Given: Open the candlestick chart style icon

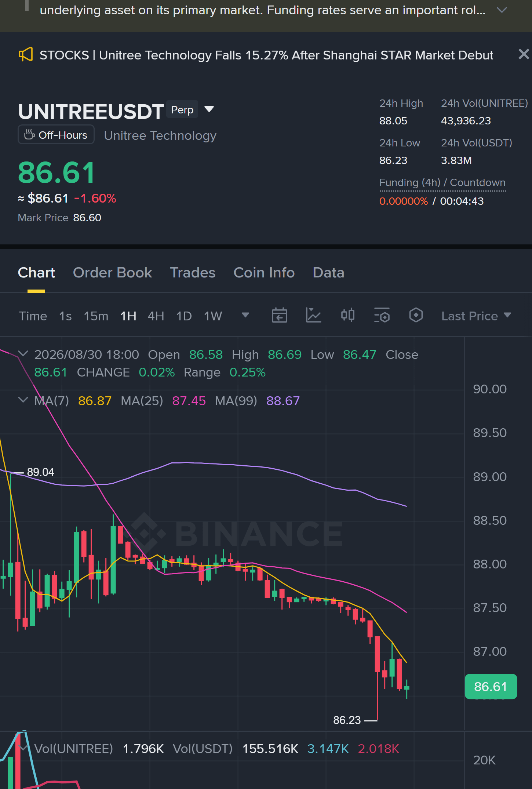Looking at the screenshot, I should [x=347, y=315].
